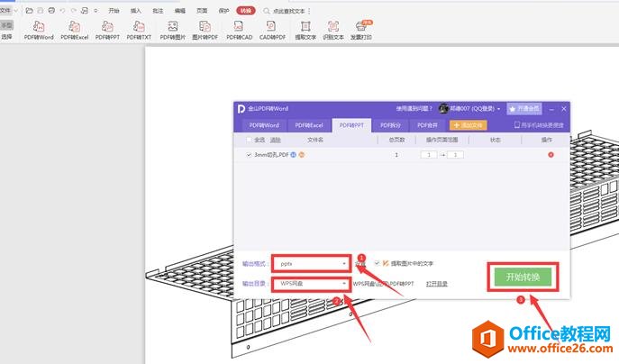Click the blue badge after 3mm切孔.PDF
Viewport: 619px width, 364px height.
[294, 155]
